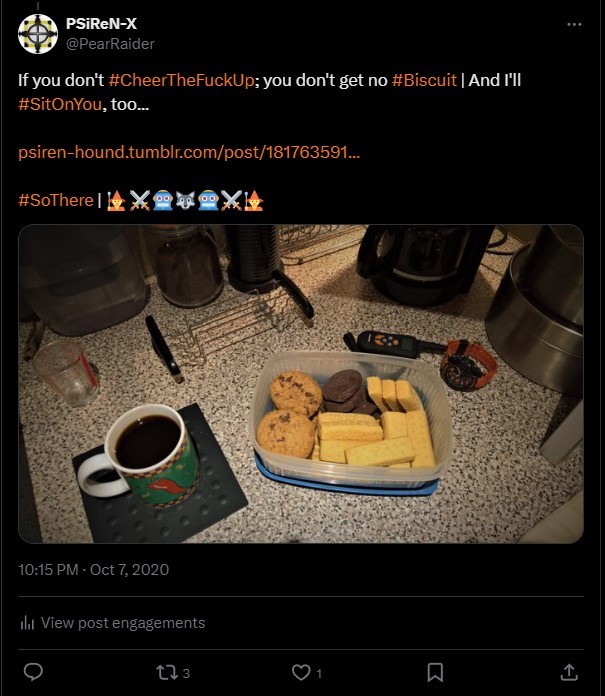This screenshot has width=605, height=696.
Task: Click the reply speech bubble icon
Action: tap(33, 672)
